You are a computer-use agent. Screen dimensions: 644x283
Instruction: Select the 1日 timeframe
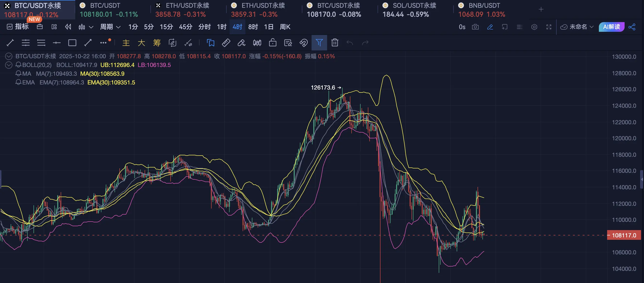pyautogui.click(x=269, y=27)
